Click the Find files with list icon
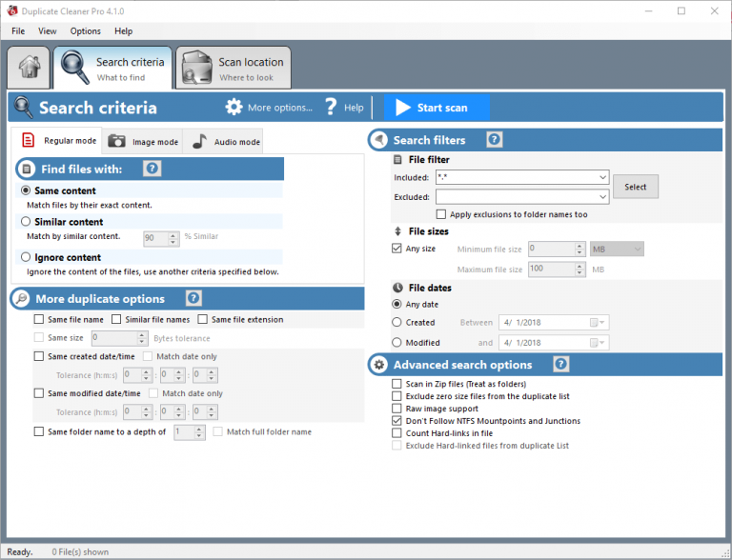 coord(27,169)
